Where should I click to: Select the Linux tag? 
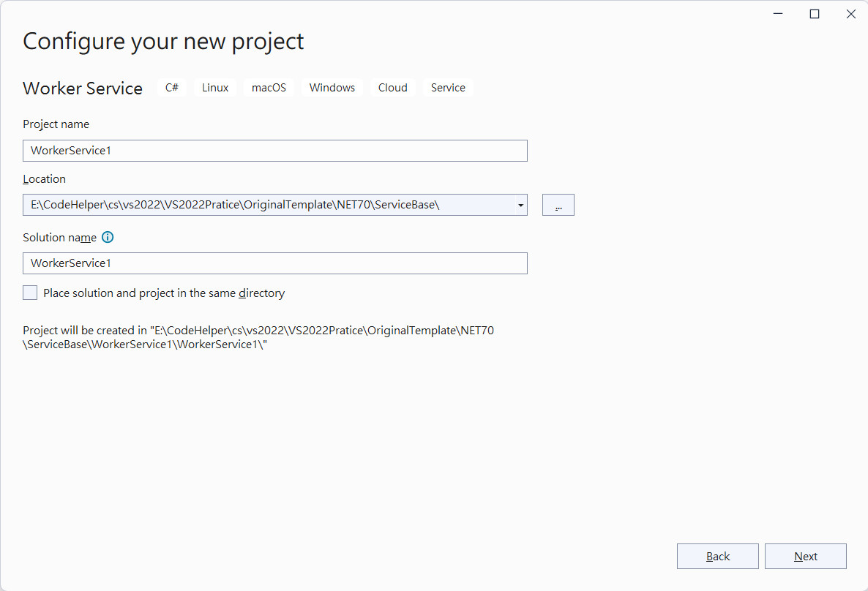(x=215, y=88)
